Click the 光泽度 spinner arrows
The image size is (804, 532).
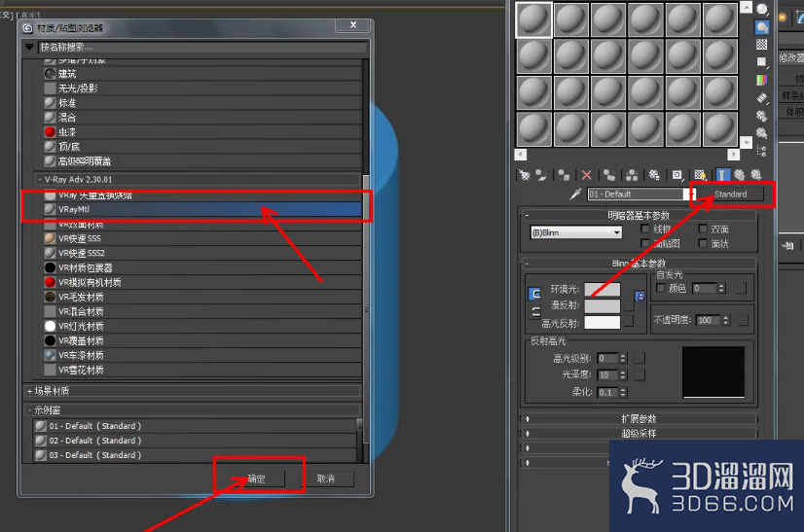click(x=623, y=375)
